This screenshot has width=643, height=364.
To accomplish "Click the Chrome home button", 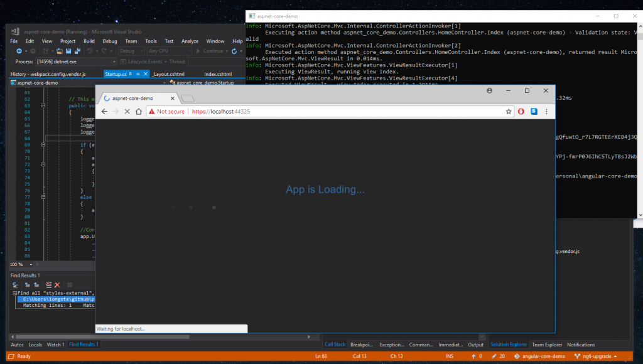I will tap(138, 111).
